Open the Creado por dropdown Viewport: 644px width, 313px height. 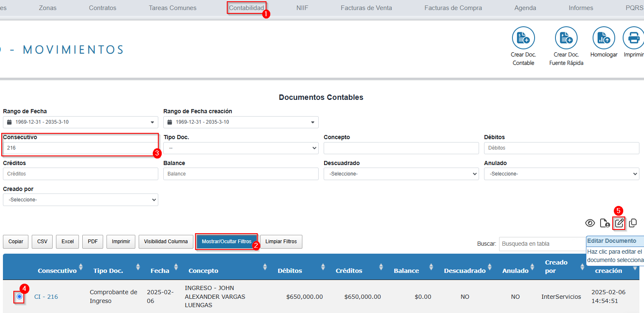click(x=80, y=200)
